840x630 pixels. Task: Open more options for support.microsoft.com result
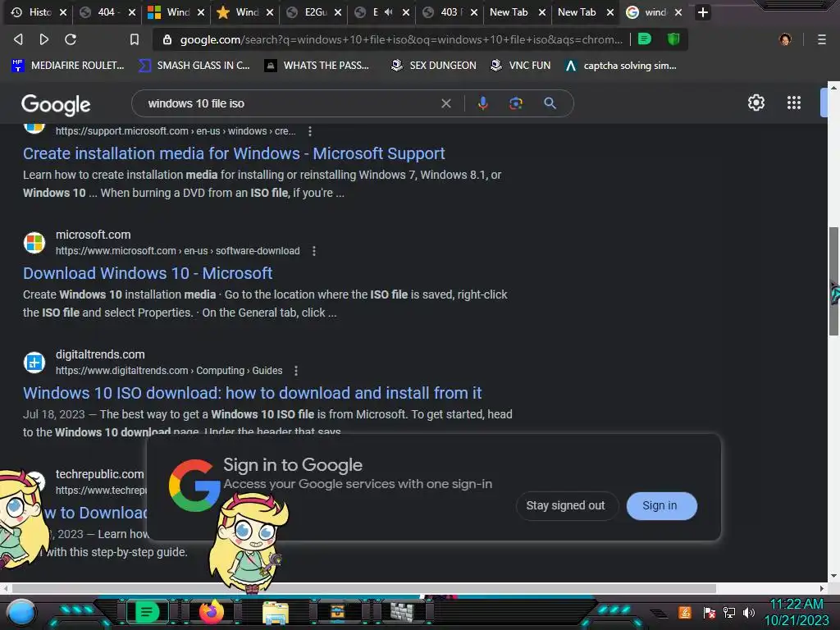coord(309,131)
